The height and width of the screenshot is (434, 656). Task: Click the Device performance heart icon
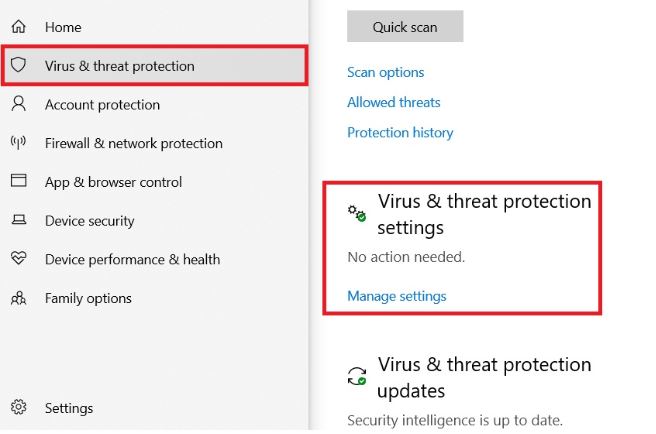coord(18,259)
